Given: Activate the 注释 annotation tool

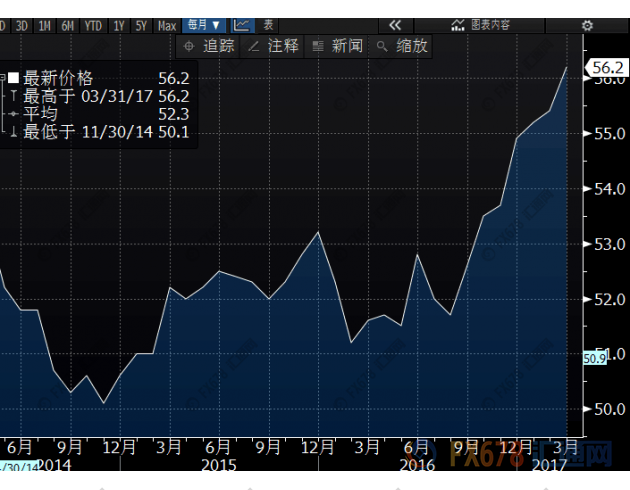Looking at the screenshot, I should pos(273,46).
